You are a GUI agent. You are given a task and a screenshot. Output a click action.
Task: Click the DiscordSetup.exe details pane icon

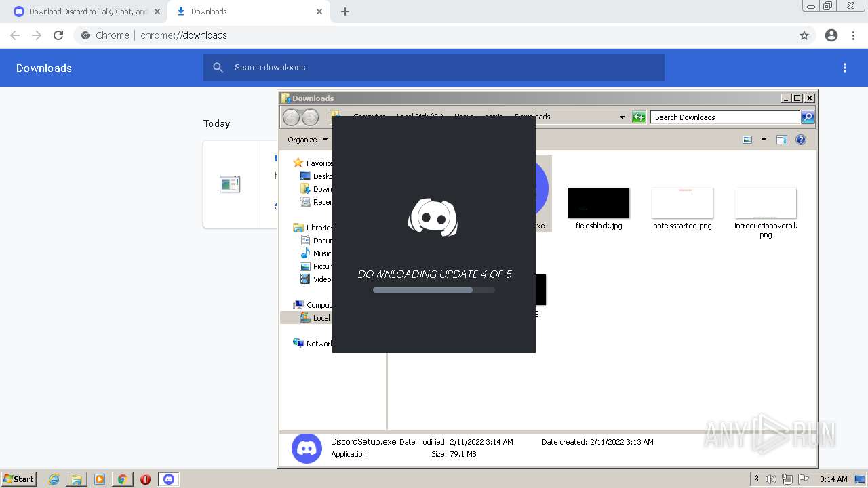[x=307, y=449]
